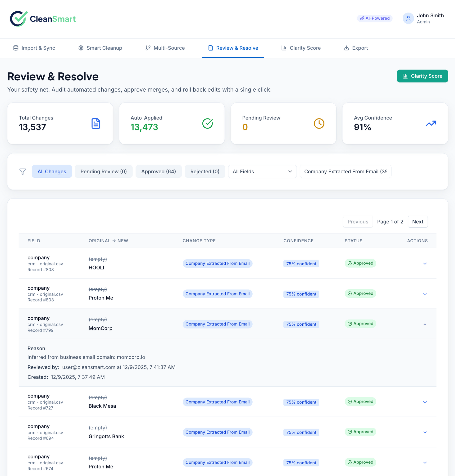
Task: Click the CleanSmart checkmark logo
Action: click(19, 19)
